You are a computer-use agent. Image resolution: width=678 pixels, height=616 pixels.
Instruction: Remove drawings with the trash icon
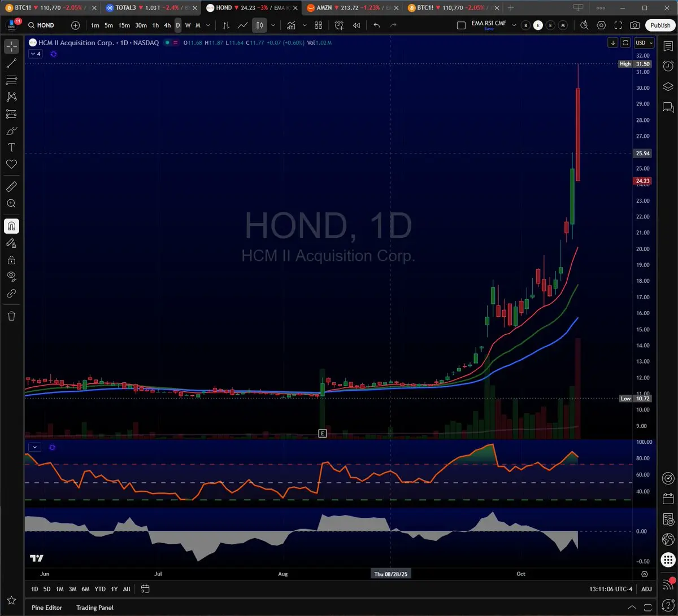click(11, 316)
